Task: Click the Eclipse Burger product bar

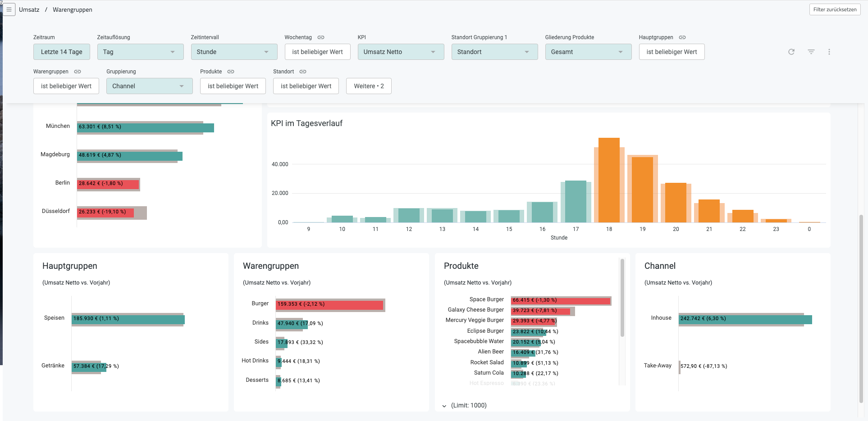Action: [x=529, y=332]
